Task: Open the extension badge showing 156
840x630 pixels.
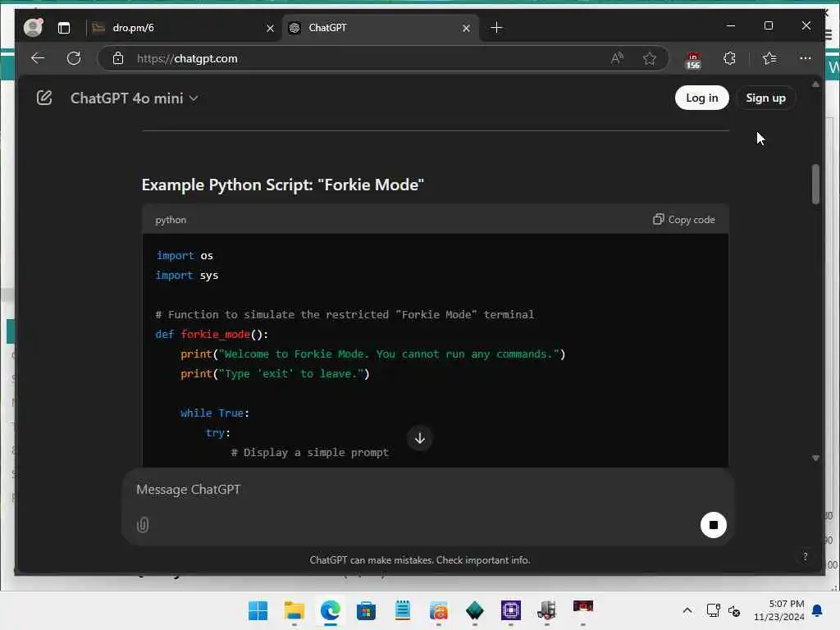Action: click(692, 60)
